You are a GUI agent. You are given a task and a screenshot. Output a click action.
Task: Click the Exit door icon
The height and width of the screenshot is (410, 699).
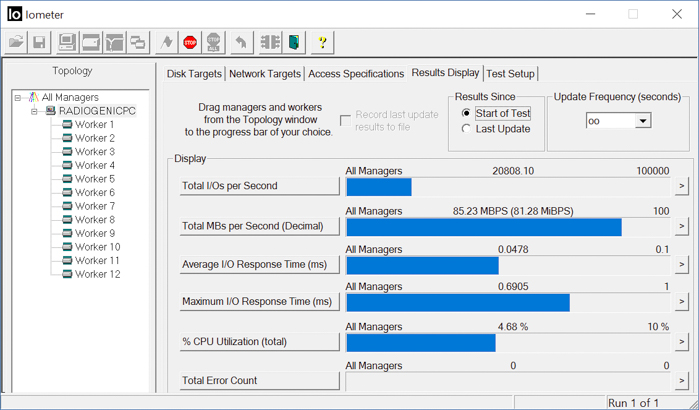[x=295, y=43]
